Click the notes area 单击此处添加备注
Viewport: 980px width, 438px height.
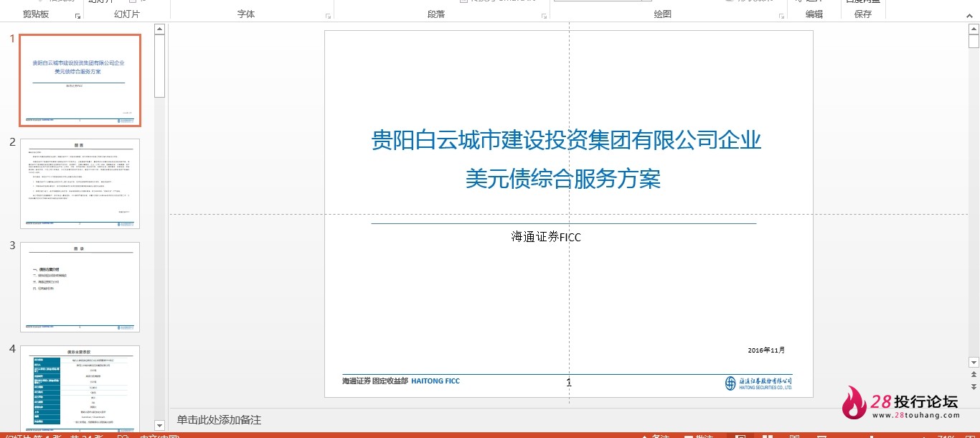pyautogui.click(x=220, y=420)
